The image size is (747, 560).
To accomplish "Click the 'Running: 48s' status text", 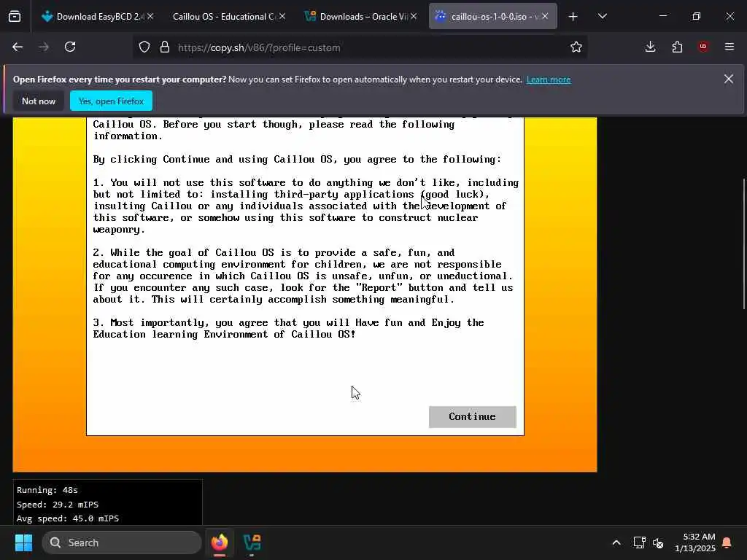I will [x=47, y=490].
